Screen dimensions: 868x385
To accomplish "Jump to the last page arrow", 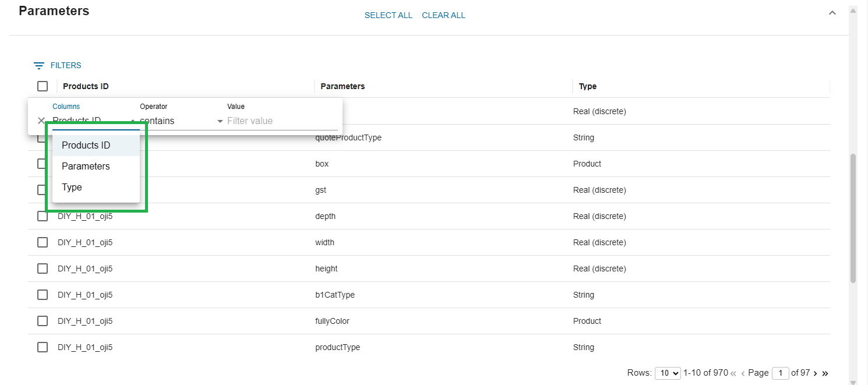I will (x=825, y=373).
